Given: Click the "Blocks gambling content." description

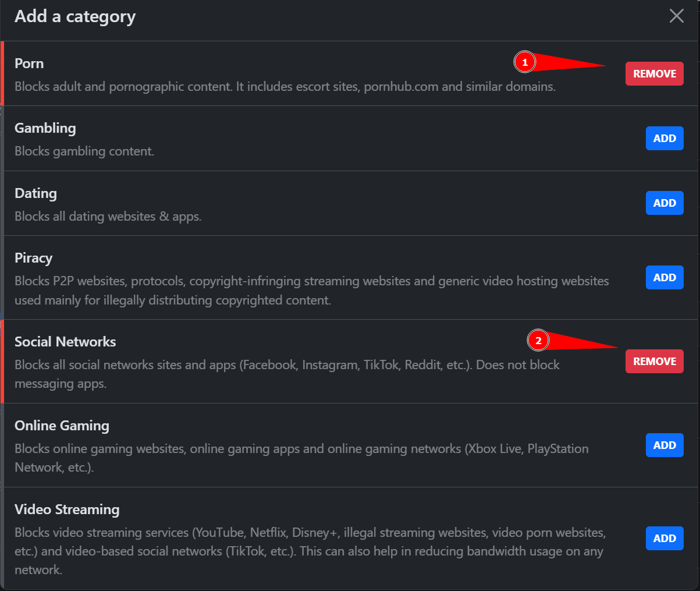Looking at the screenshot, I should pos(84,151).
